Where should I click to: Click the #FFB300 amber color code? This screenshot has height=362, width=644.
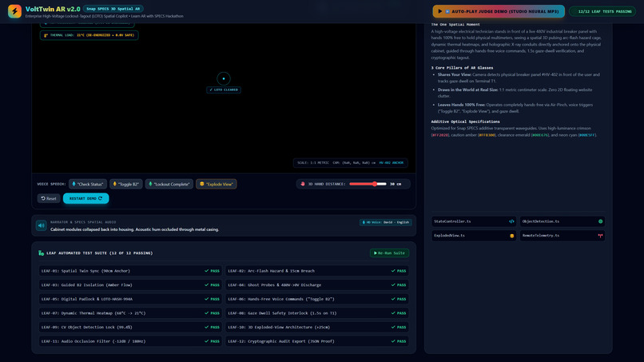click(x=487, y=135)
